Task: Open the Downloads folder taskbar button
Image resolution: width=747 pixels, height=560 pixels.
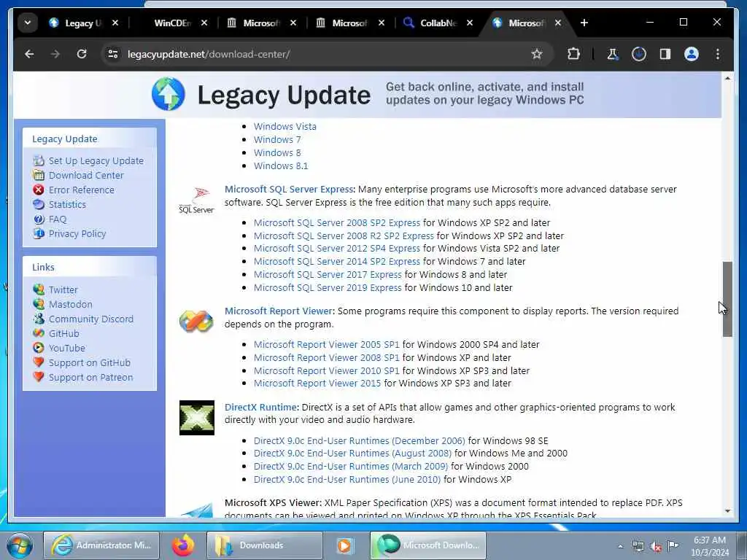Action: pos(264,545)
